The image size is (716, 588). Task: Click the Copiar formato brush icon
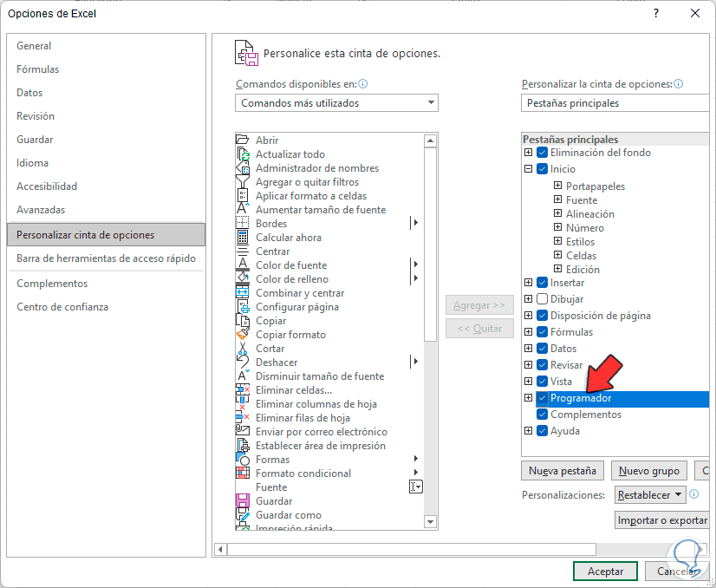coord(242,335)
